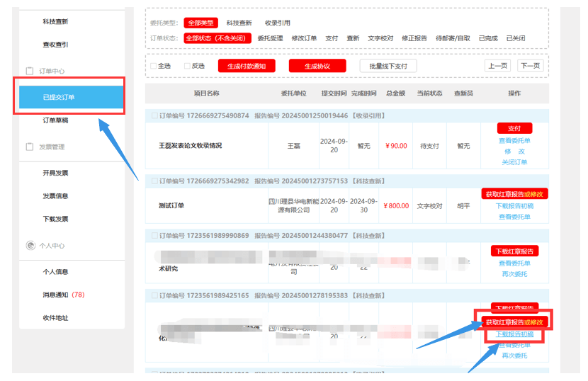Tick the 反选 checkbox
The height and width of the screenshot is (381, 588).
(188, 66)
